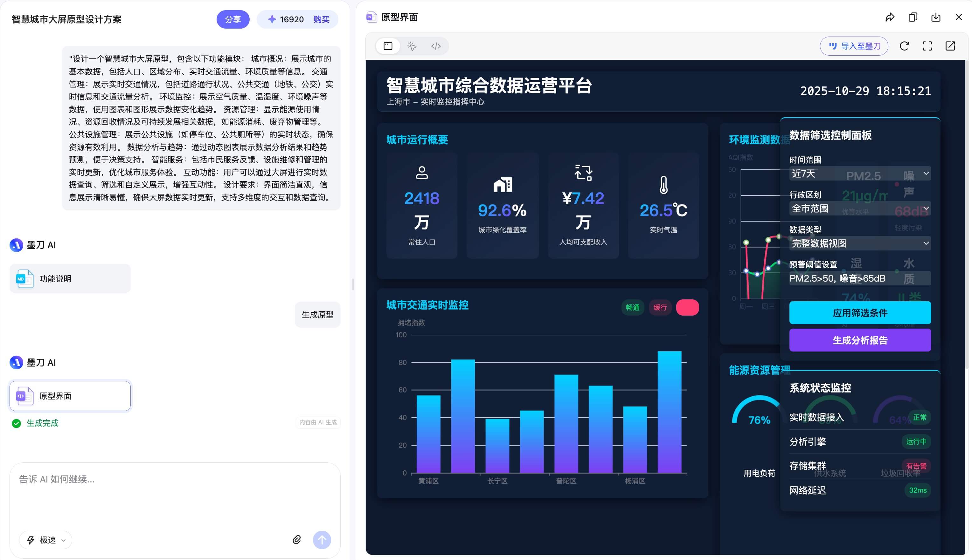Expand the 行政区划 dropdown set to 全市范围
The width and height of the screenshot is (972, 560).
[x=860, y=208]
